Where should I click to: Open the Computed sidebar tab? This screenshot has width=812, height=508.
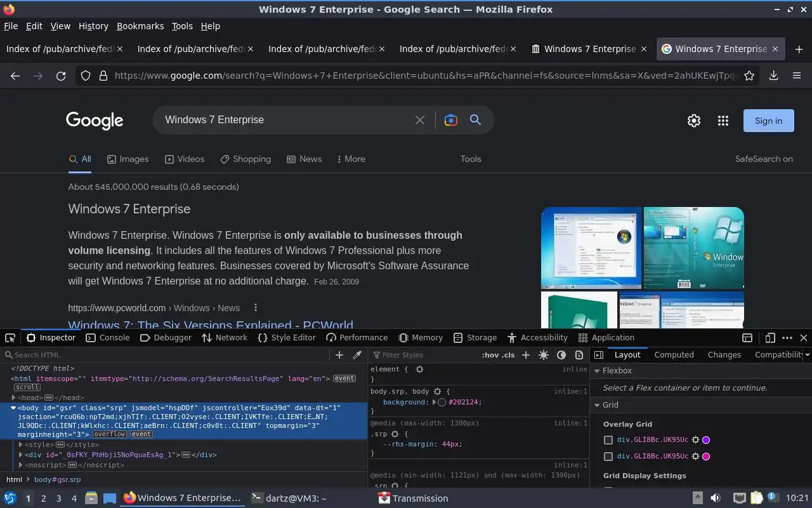674,355
